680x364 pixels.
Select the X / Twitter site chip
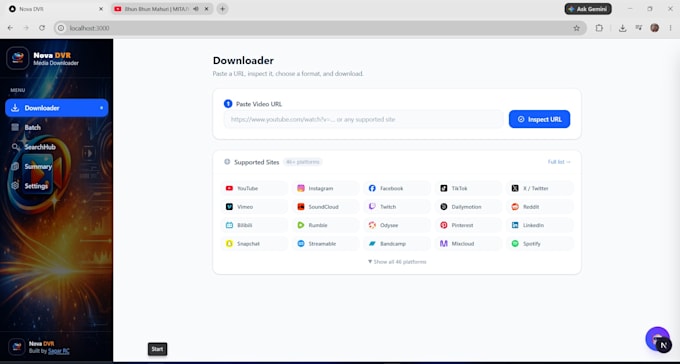coord(540,188)
